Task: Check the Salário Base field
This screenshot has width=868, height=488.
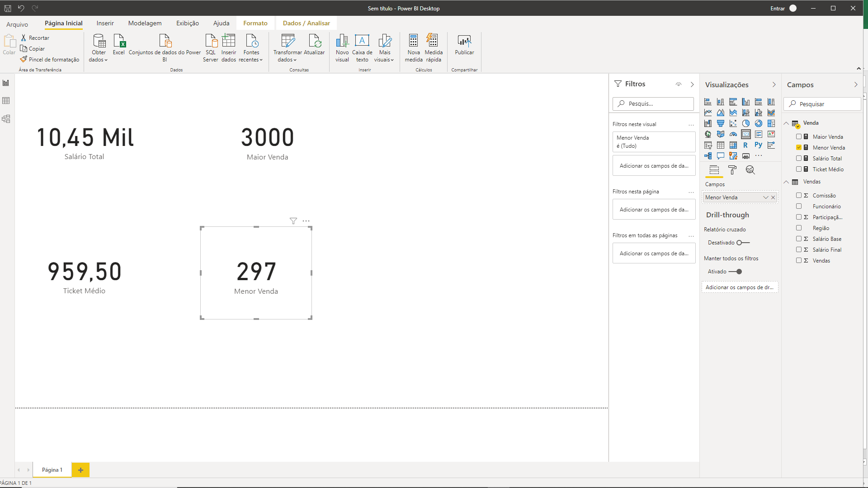Action: point(799,239)
